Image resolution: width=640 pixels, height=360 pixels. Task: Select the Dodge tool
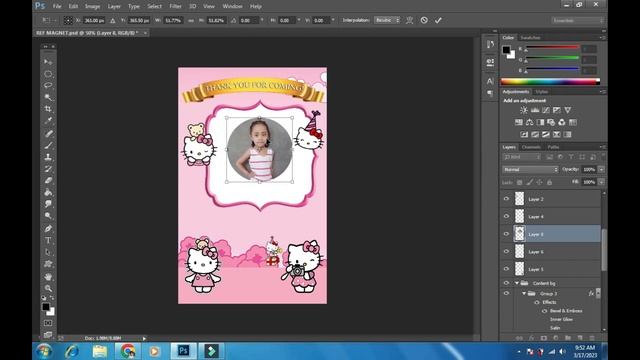tap(48, 216)
